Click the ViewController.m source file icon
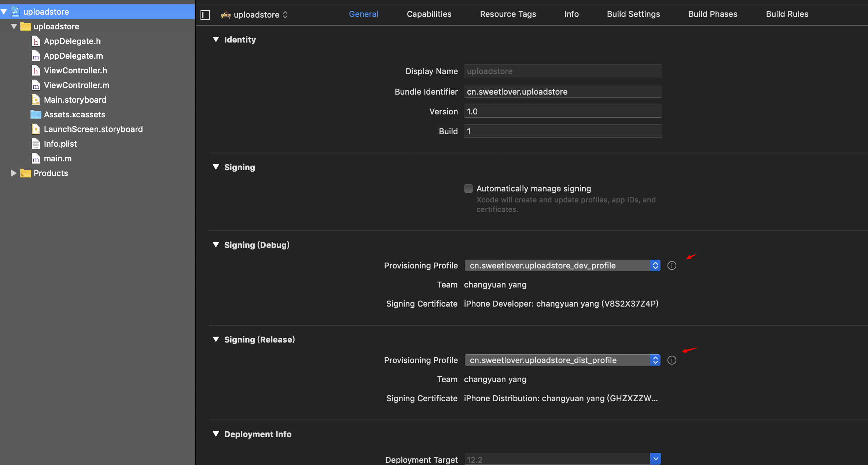This screenshot has height=465, width=868. point(36,85)
